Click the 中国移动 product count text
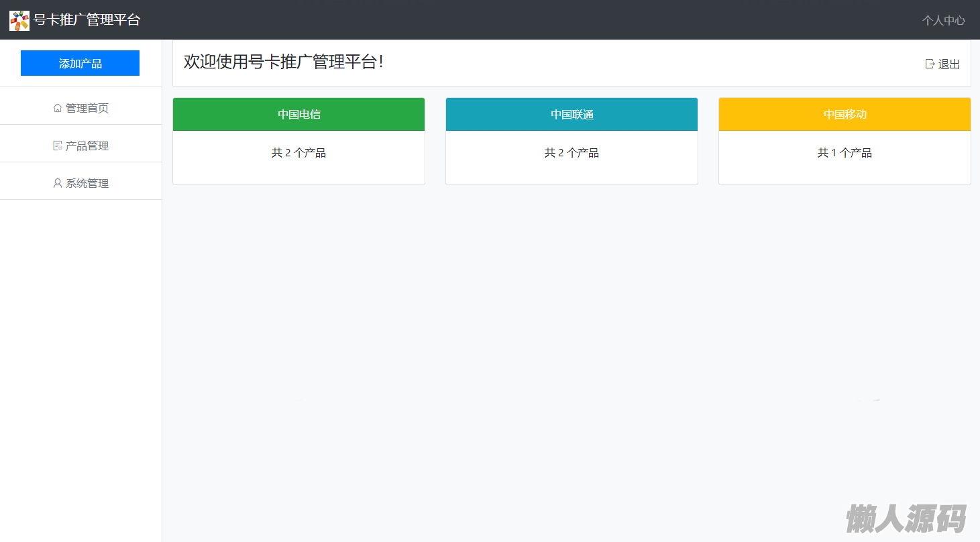This screenshot has height=542, width=980. [x=845, y=153]
